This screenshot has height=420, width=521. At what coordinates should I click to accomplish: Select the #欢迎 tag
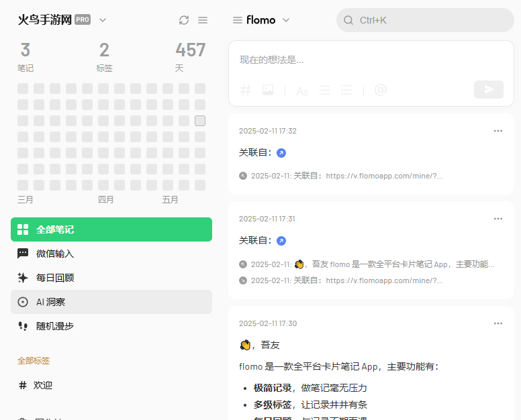pyautogui.click(x=111, y=385)
